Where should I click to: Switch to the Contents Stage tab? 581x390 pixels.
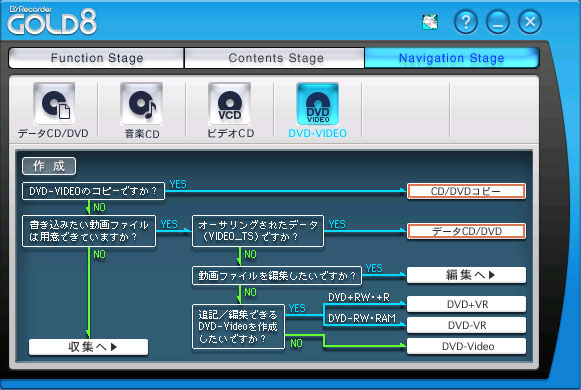[275, 58]
